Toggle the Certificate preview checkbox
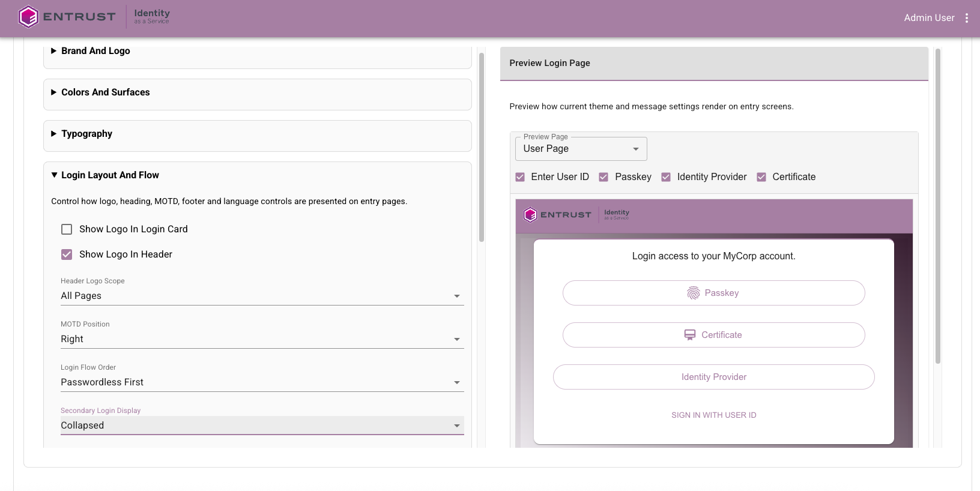The width and height of the screenshot is (980, 491). click(761, 177)
